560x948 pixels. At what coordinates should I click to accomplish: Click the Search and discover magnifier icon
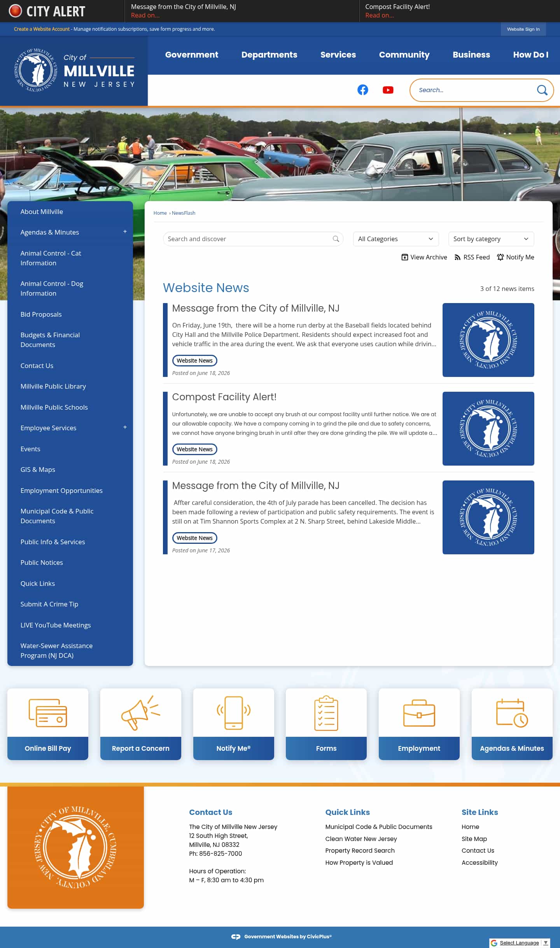tap(336, 239)
